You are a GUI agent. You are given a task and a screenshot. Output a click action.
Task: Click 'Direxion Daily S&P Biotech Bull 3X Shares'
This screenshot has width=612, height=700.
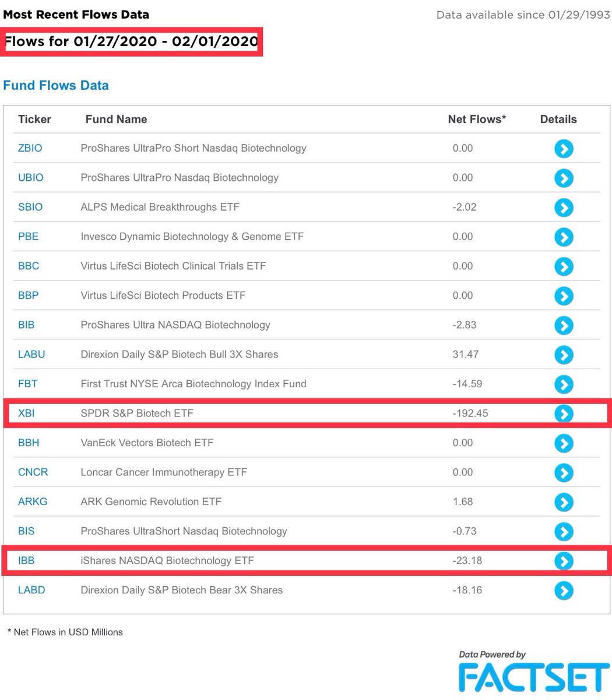(x=180, y=354)
